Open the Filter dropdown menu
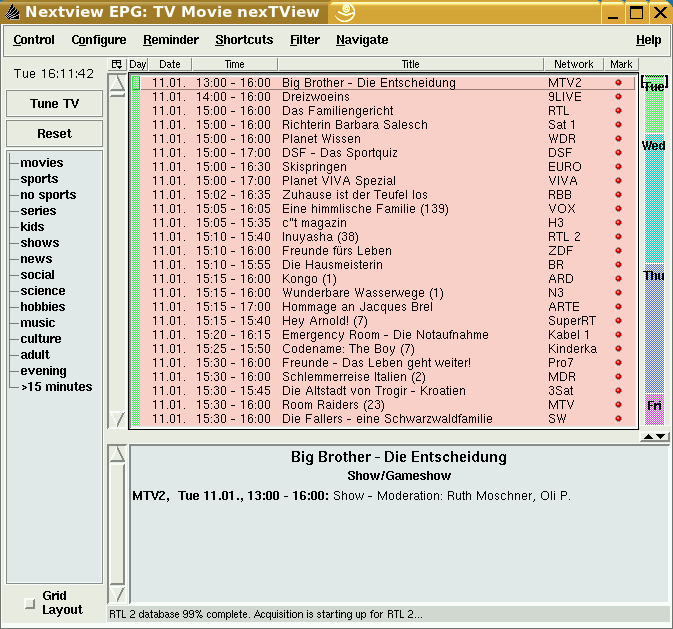The image size is (673, 629). [305, 40]
